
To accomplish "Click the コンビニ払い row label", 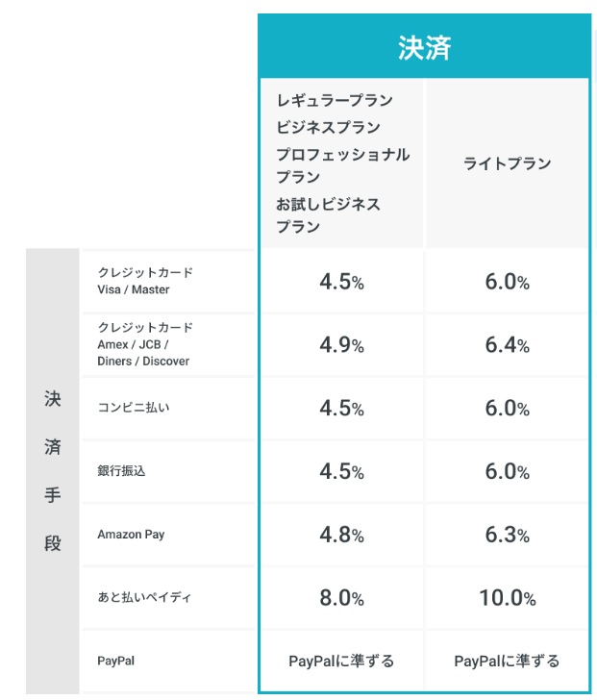I will (x=134, y=408).
